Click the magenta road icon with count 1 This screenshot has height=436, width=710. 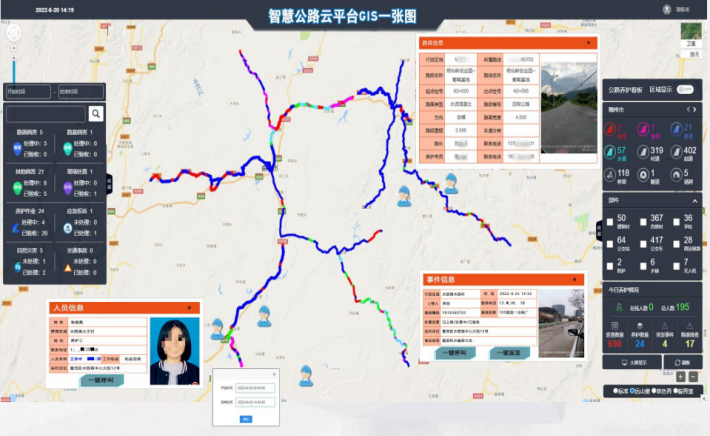click(643, 130)
